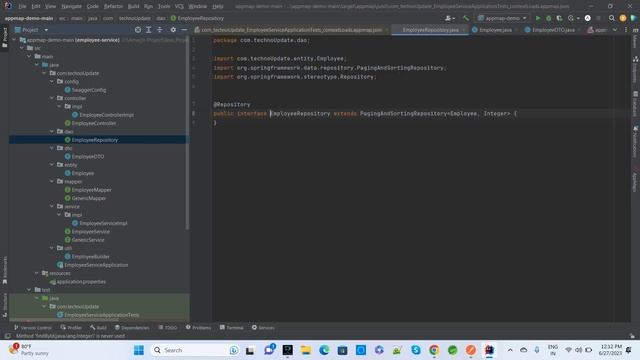Screen dimensions: 640x360
Task: Open File Explorer from taskbar
Action: (x=306, y=350)
